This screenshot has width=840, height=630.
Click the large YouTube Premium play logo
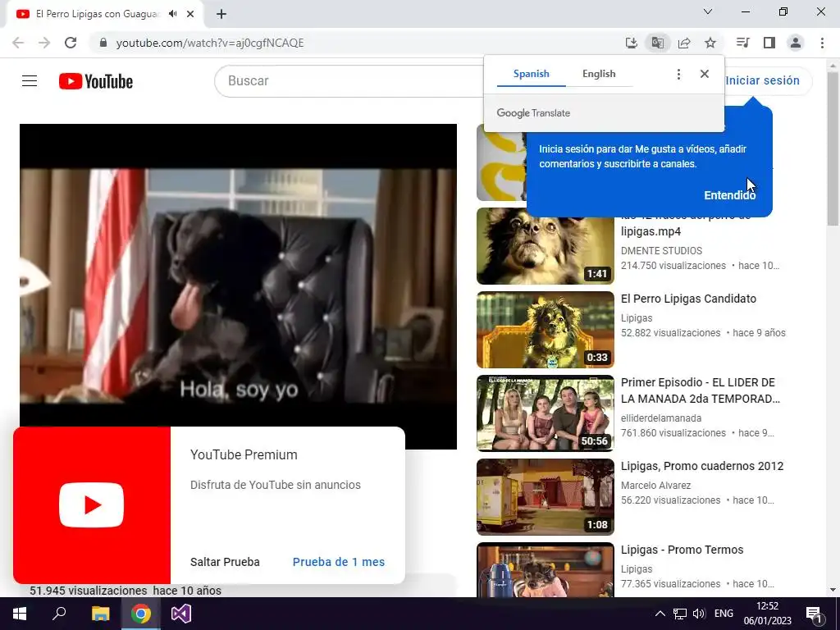click(x=92, y=505)
